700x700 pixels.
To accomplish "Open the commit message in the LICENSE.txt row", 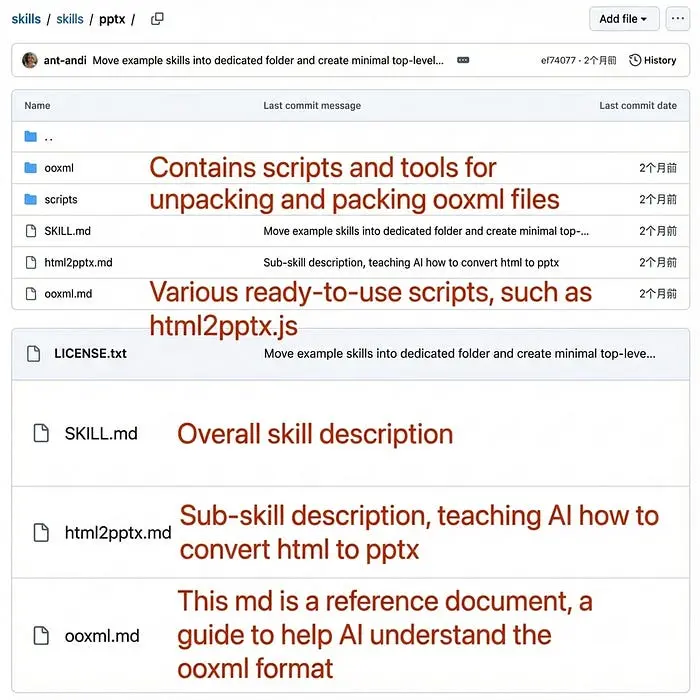I will click(459, 353).
